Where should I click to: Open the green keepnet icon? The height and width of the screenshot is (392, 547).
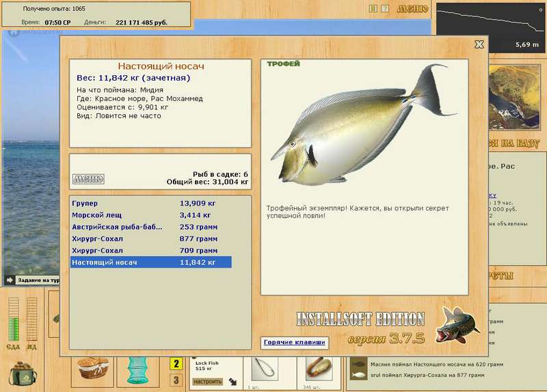click(137, 371)
